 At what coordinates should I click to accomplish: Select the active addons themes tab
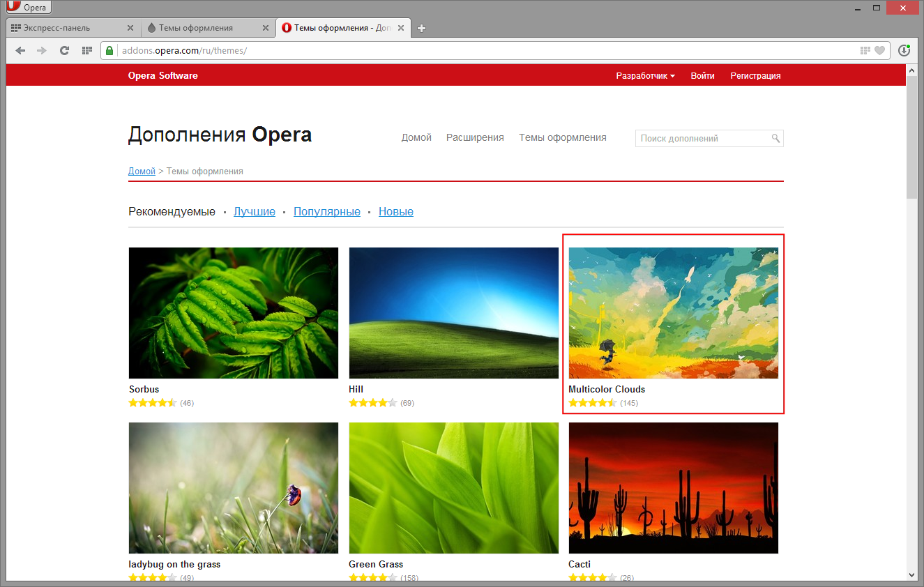click(x=344, y=28)
